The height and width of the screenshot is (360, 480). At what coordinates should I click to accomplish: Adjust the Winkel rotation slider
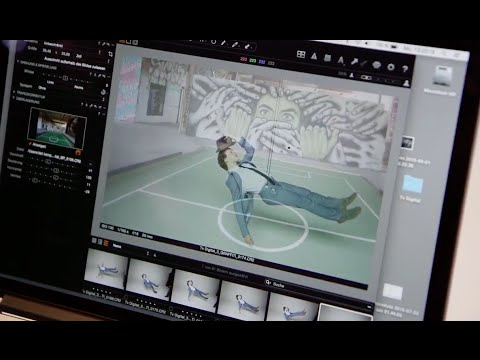click(x=67, y=79)
